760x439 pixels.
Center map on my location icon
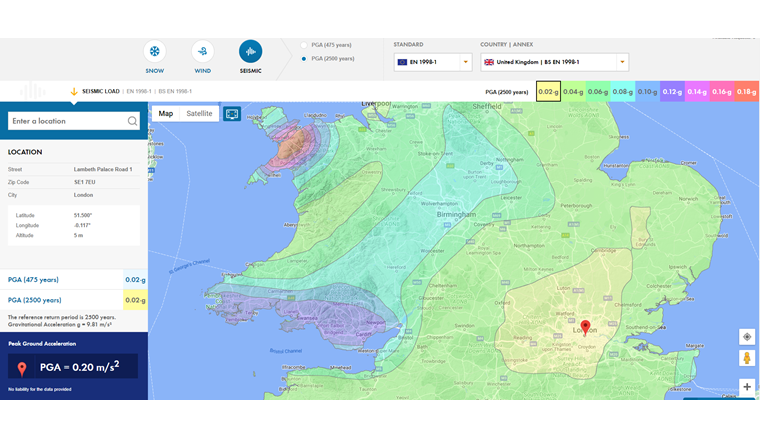click(x=747, y=337)
